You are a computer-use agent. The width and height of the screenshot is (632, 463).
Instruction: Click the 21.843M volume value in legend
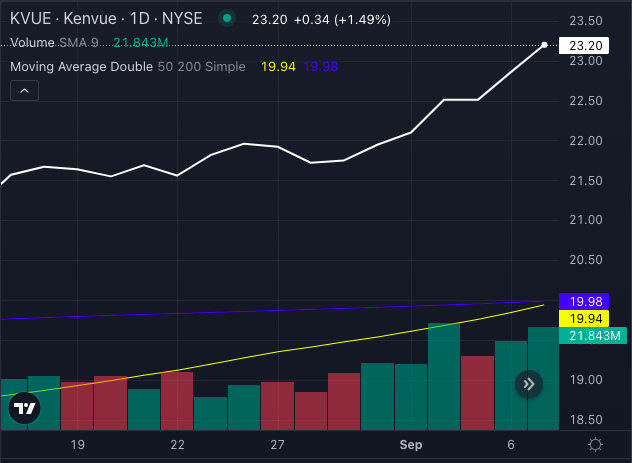pyautogui.click(x=140, y=43)
